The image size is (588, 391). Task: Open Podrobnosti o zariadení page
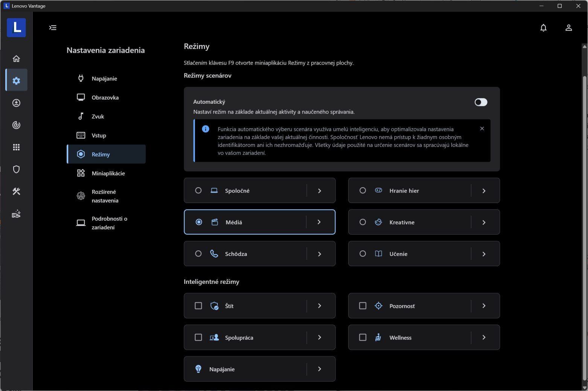click(x=109, y=223)
